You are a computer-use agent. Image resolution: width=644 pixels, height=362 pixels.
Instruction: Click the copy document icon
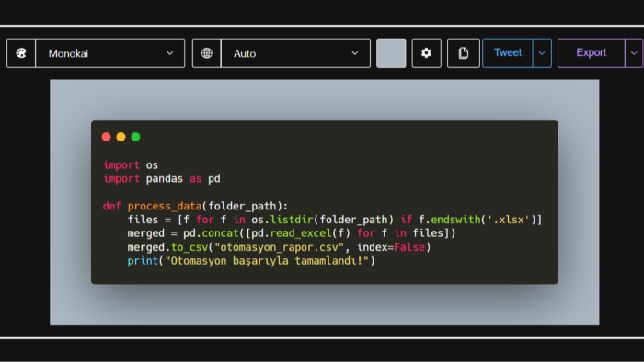click(x=464, y=53)
